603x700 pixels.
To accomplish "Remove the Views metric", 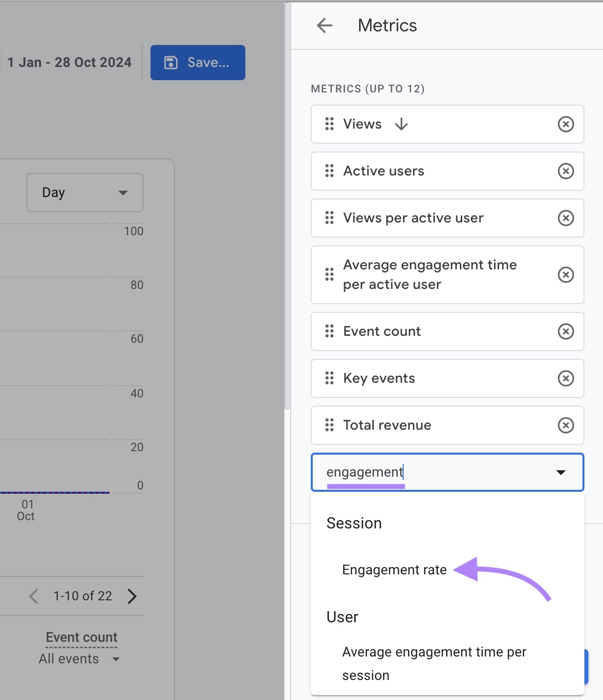I will pos(565,124).
